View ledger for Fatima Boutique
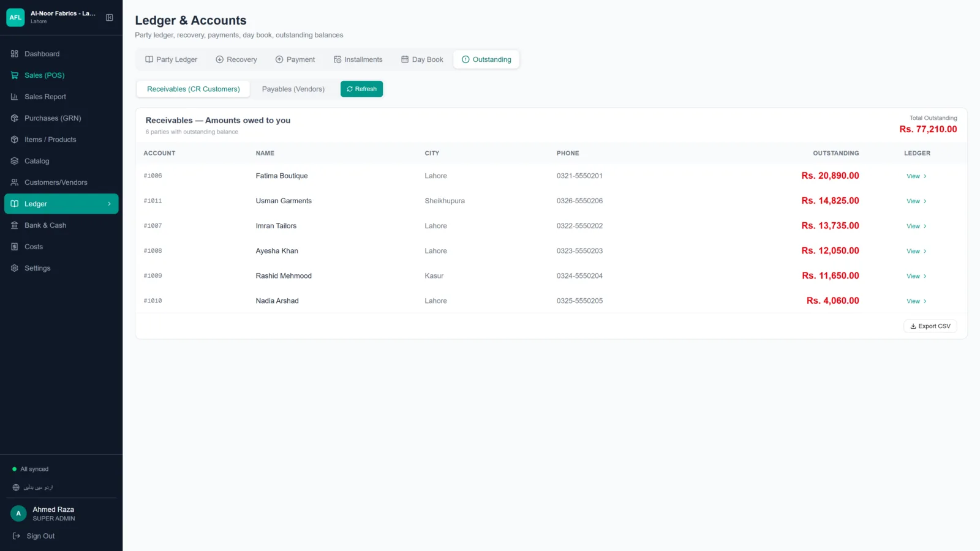Viewport: 980px width, 551px height. [916, 176]
